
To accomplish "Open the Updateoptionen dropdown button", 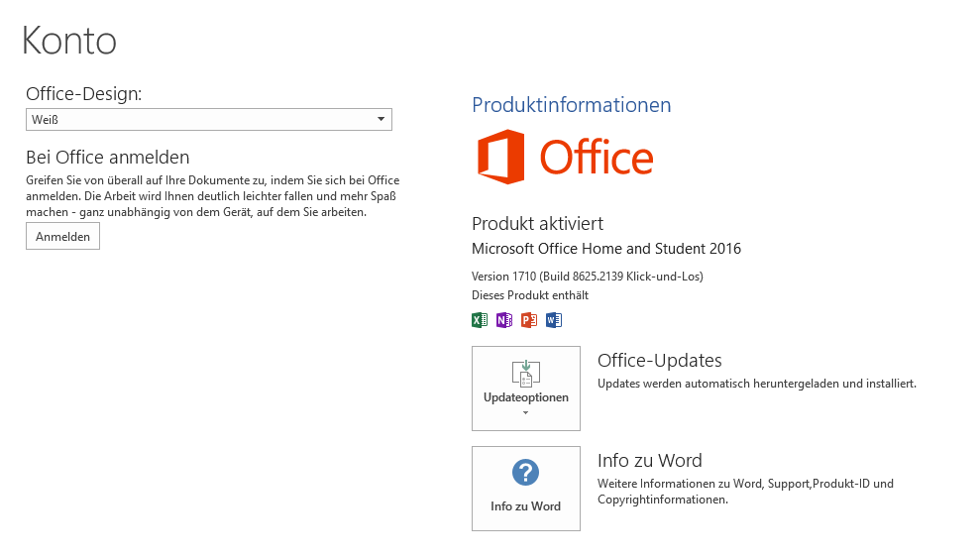I will [525, 389].
